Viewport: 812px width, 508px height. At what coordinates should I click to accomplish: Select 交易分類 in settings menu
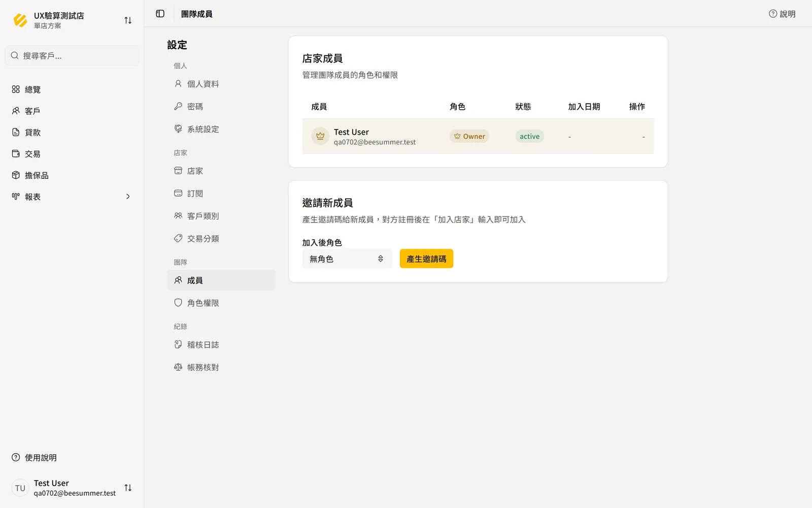221,238
